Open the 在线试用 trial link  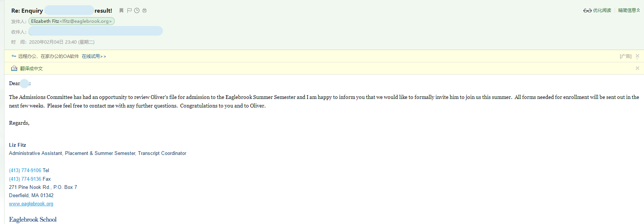(x=94, y=56)
